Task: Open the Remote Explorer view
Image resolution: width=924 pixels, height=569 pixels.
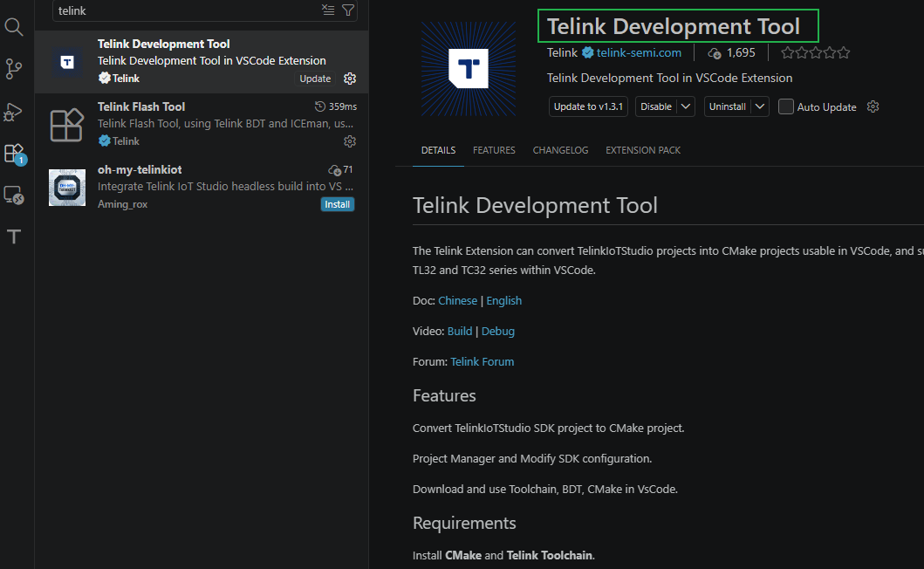Action: 14,195
